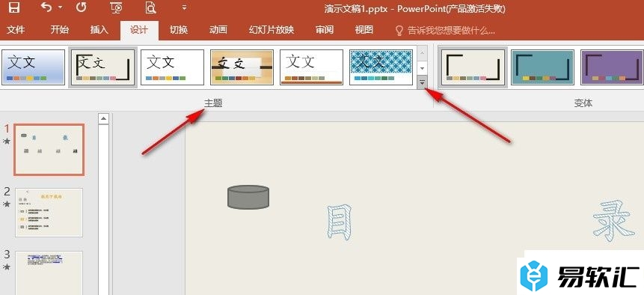Click the 主题 group label

tap(213, 103)
